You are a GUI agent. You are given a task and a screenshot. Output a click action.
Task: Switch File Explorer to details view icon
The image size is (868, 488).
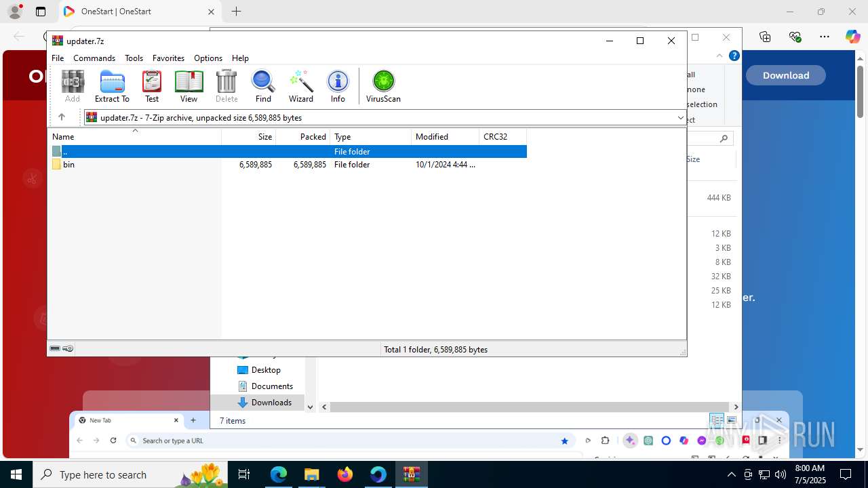click(x=717, y=420)
